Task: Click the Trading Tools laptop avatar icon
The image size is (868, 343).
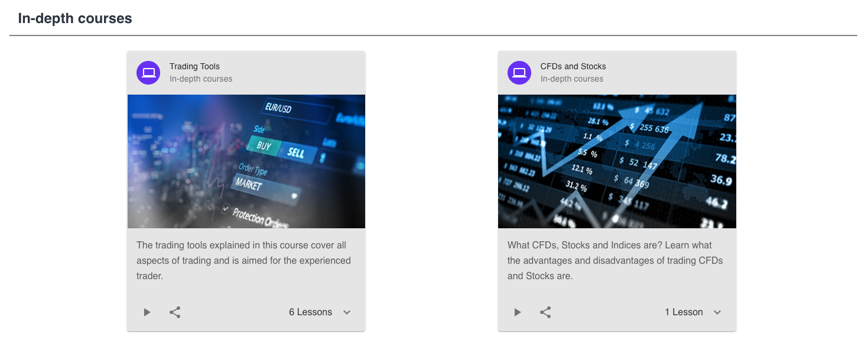Action: point(148,73)
